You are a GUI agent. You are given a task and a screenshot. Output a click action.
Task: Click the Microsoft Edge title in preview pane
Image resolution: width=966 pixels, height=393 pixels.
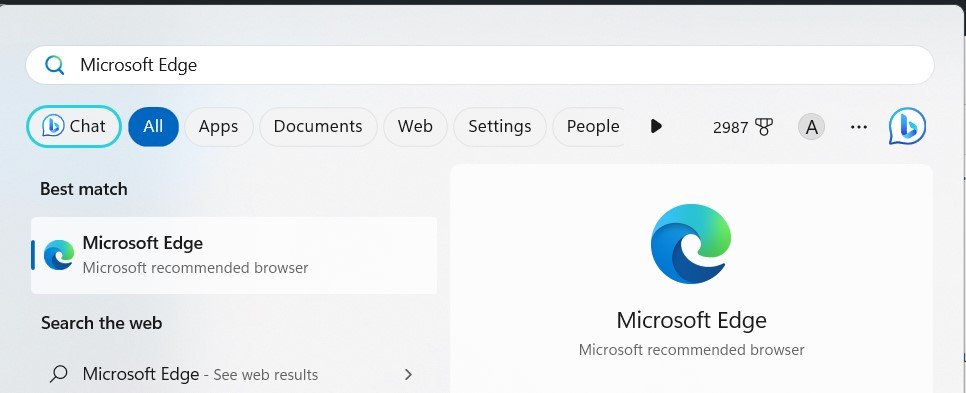point(691,320)
